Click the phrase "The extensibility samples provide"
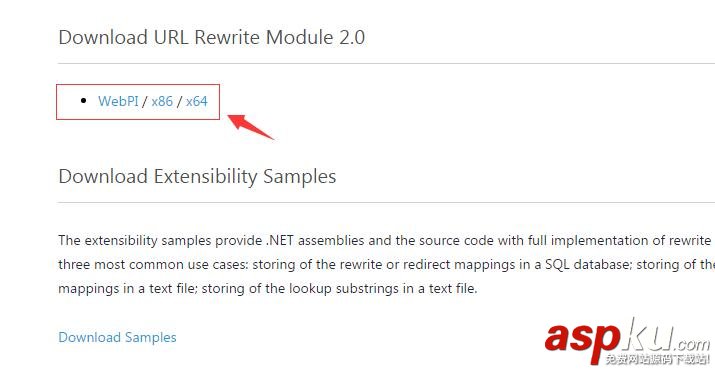Screen dimensions: 715x371 coord(161,240)
